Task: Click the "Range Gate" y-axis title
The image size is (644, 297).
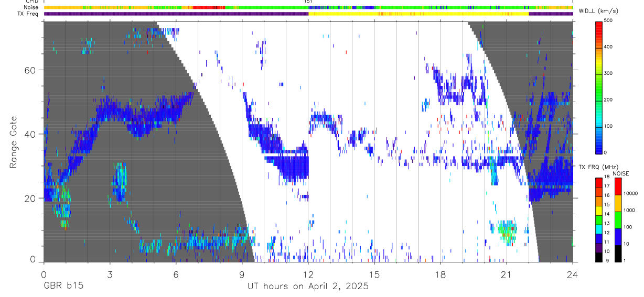Action: click(14, 142)
